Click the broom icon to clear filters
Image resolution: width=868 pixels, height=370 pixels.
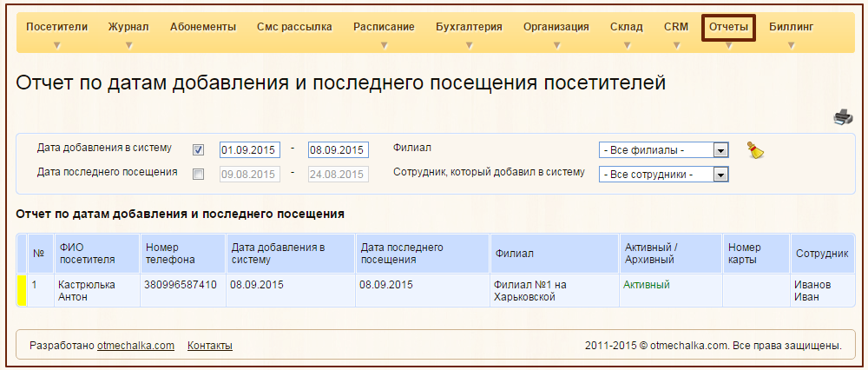[x=756, y=150]
